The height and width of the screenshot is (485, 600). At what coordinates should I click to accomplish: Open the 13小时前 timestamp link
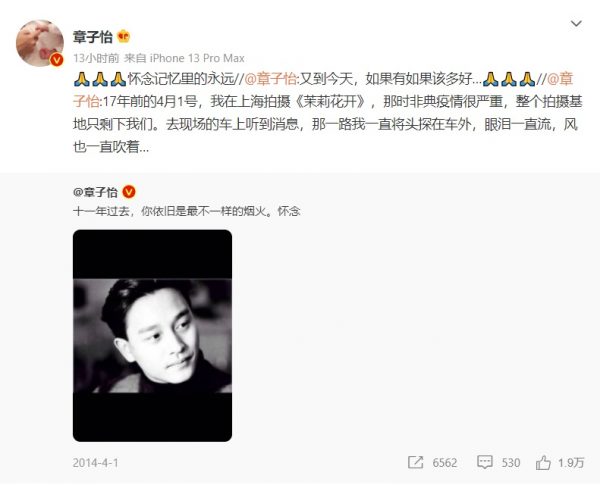click(96, 58)
